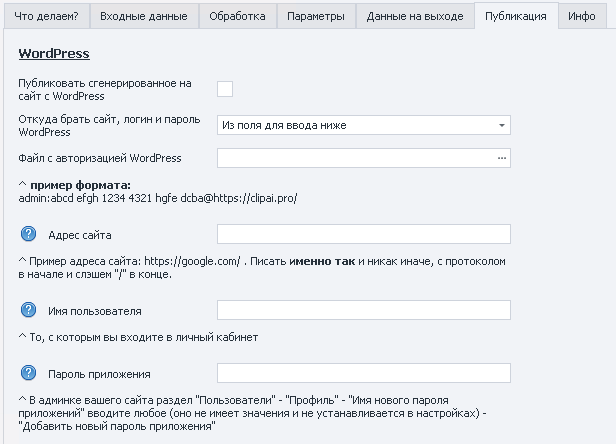Go to Данные на выходе tab

pos(415,16)
